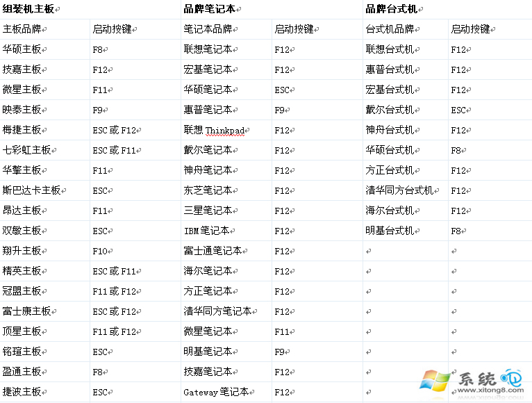
Task: Select ESC 或 F11 for 七彩虹主板
Action: point(115,150)
